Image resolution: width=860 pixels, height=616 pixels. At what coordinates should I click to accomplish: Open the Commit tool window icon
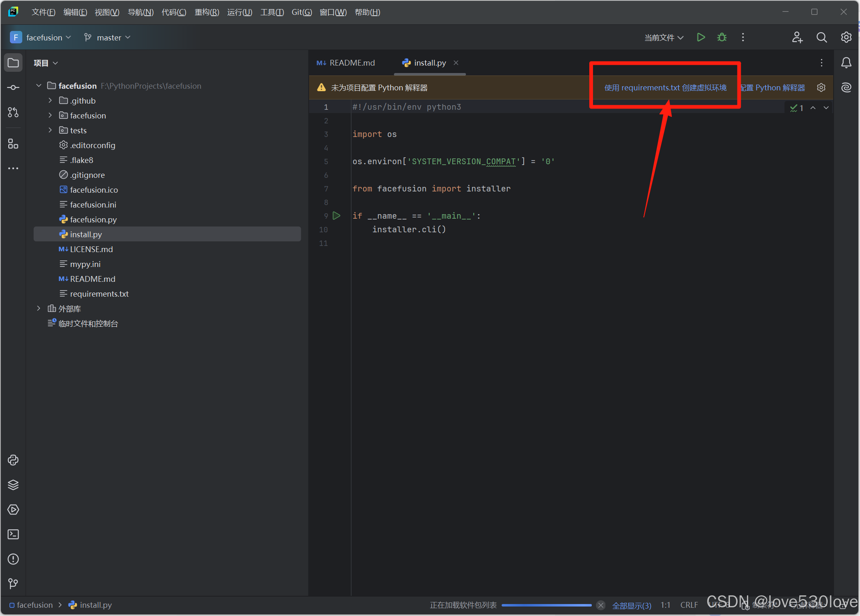13,87
